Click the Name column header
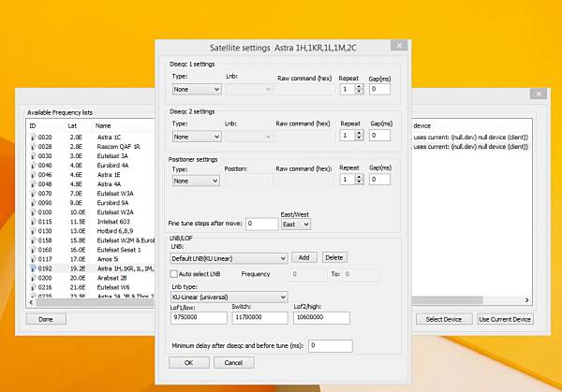 coord(103,125)
